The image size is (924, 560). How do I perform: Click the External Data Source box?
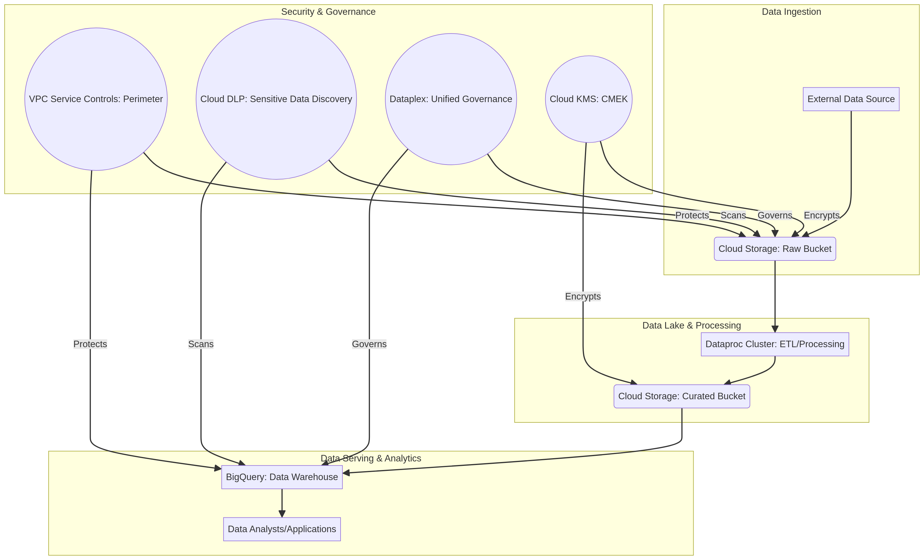(851, 99)
